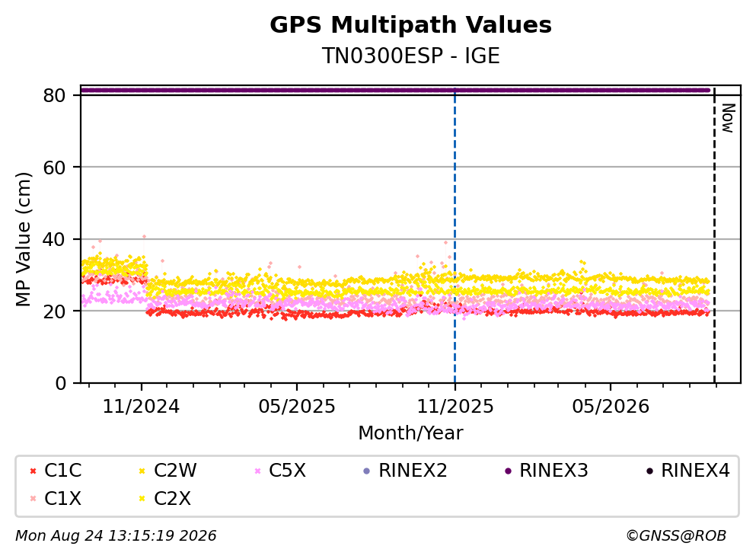Click the red C1C legend marker
The height and width of the screenshot is (559, 756).
(33, 471)
